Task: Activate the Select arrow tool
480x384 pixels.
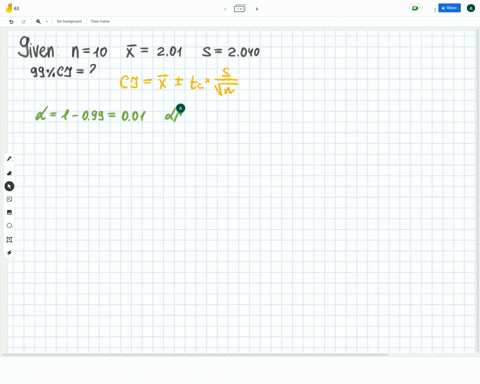Action: (9, 186)
